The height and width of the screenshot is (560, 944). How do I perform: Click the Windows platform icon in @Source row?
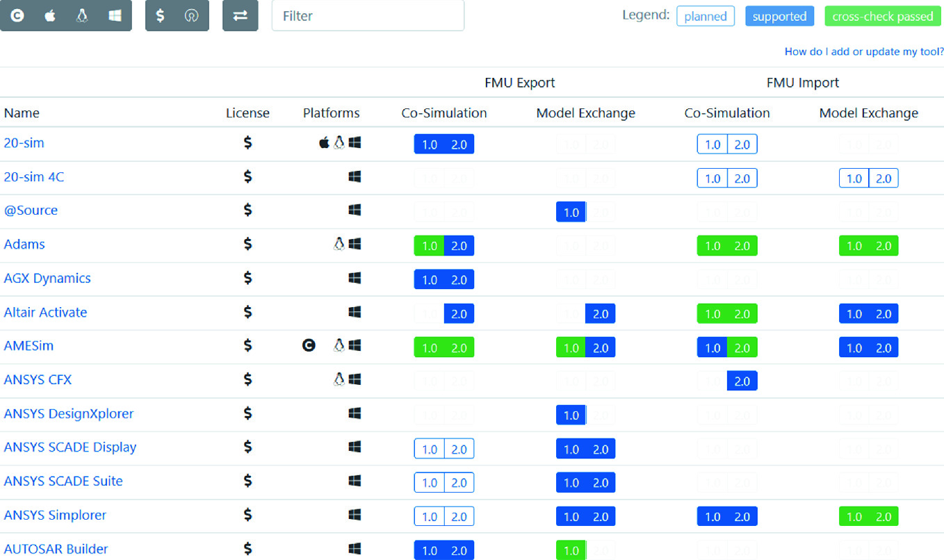[355, 210]
